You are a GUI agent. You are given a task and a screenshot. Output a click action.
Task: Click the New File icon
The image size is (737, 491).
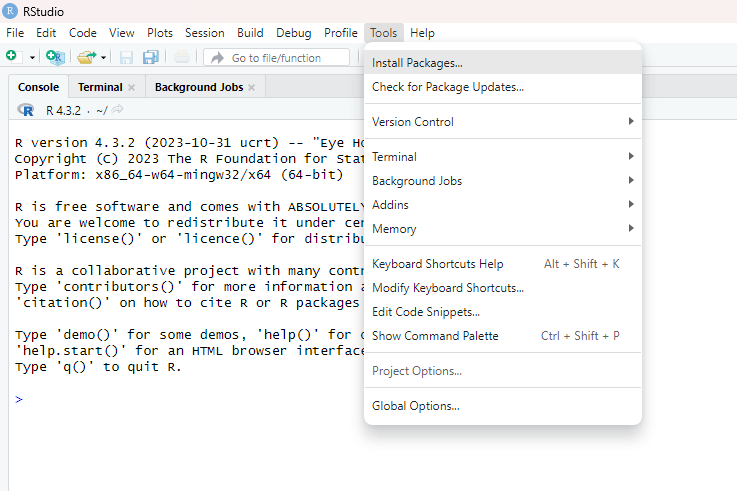[11, 58]
